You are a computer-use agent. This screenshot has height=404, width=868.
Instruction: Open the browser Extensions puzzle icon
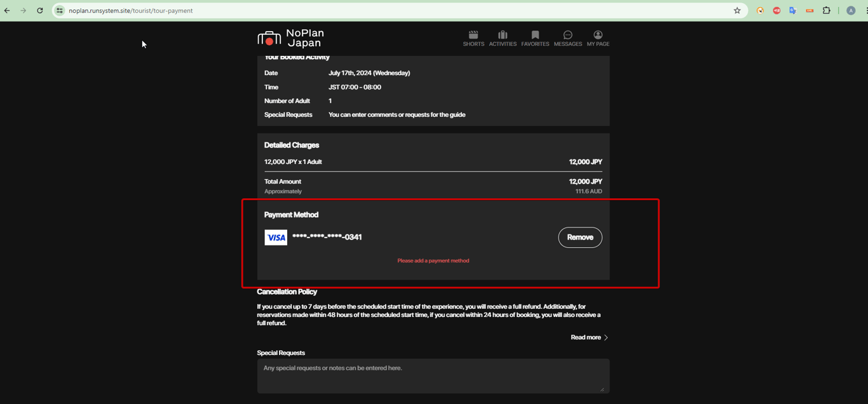(x=826, y=11)
